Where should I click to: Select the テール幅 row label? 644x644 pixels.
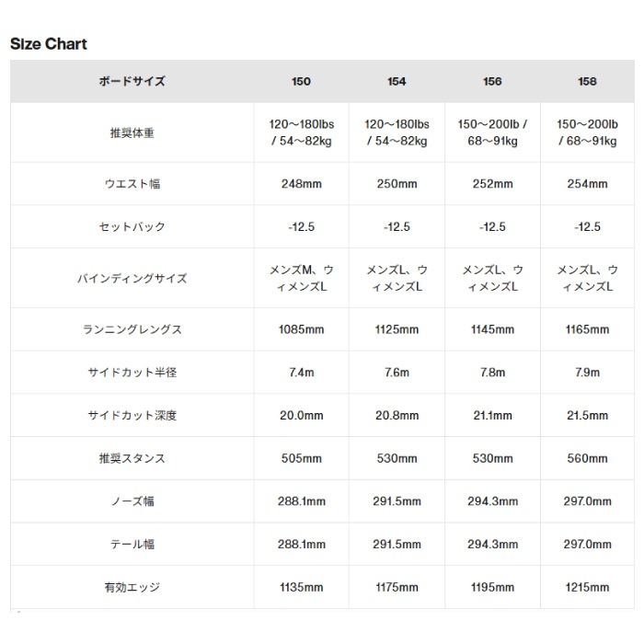[132, 545]
